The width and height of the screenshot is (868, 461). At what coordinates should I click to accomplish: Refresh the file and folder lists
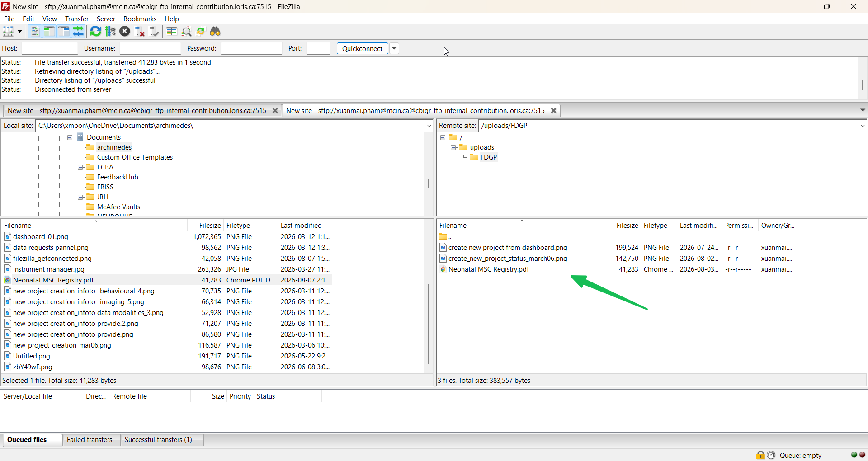pyautogui.click(x=95, y=31)
